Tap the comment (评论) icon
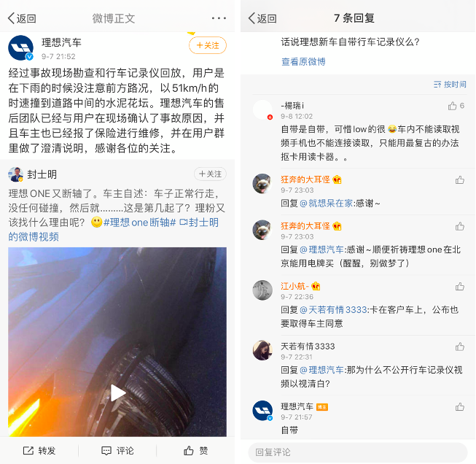The width and height of the screenshot is (476, 464). coord(106,451)
